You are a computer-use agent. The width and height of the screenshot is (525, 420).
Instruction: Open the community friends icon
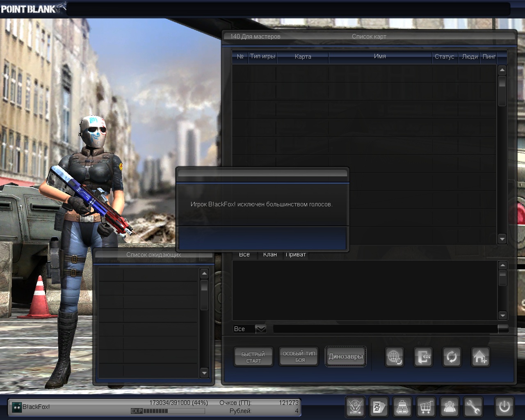tap(450, 407)
